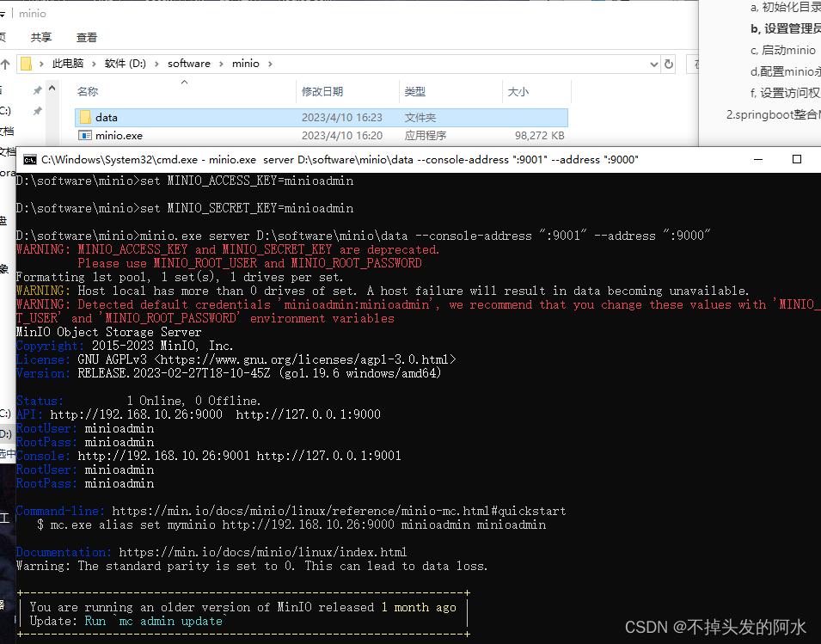This screenshot has width=821, height=644.
Task: Click the MinIO Object Storage Server line
Action: 108,332
